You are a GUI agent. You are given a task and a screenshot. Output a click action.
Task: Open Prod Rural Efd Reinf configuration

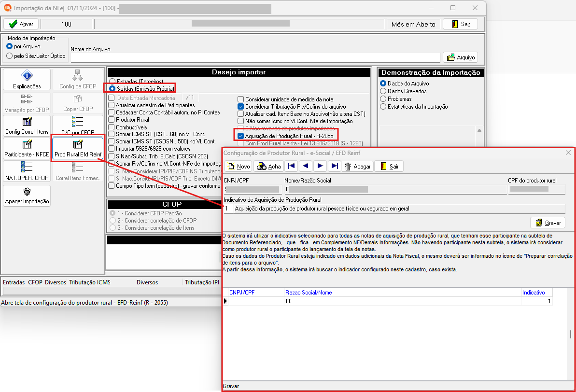coord(78,148)
